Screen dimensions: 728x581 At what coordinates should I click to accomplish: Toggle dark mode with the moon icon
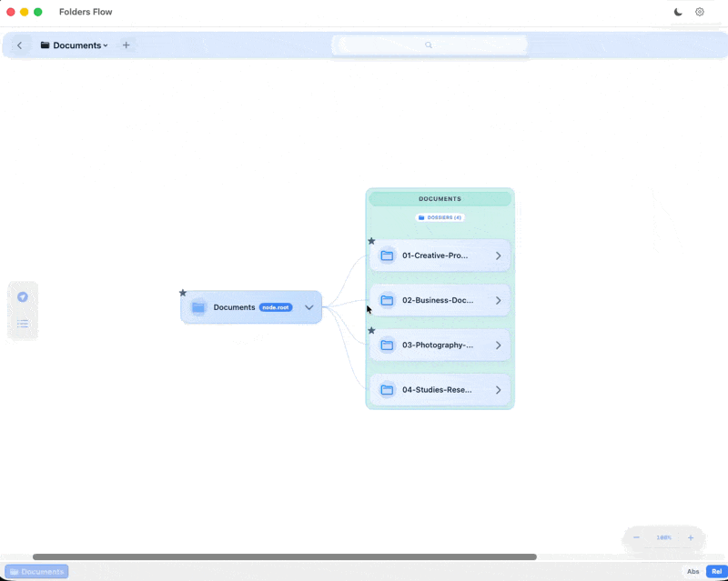(677, 12)
